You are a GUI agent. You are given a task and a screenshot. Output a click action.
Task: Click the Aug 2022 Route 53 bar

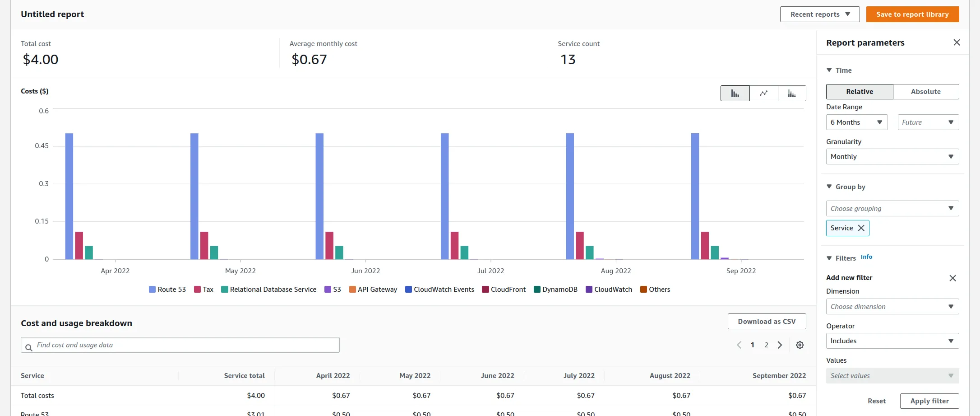(570, 196)
